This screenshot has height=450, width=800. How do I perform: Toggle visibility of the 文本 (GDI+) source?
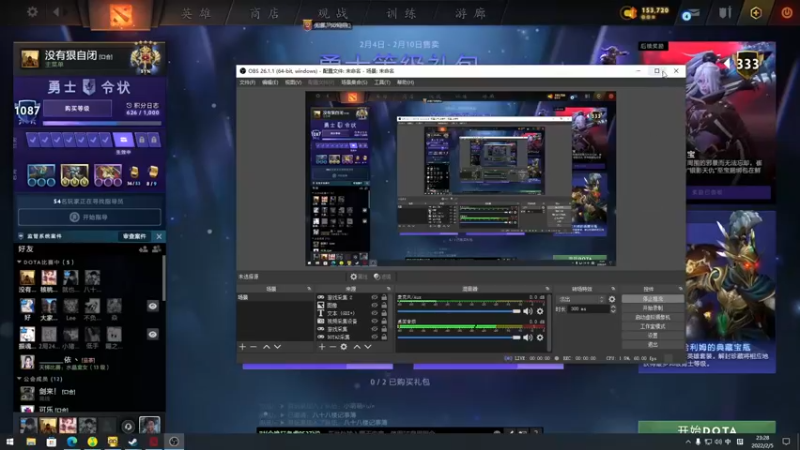(x=375, y=313)
